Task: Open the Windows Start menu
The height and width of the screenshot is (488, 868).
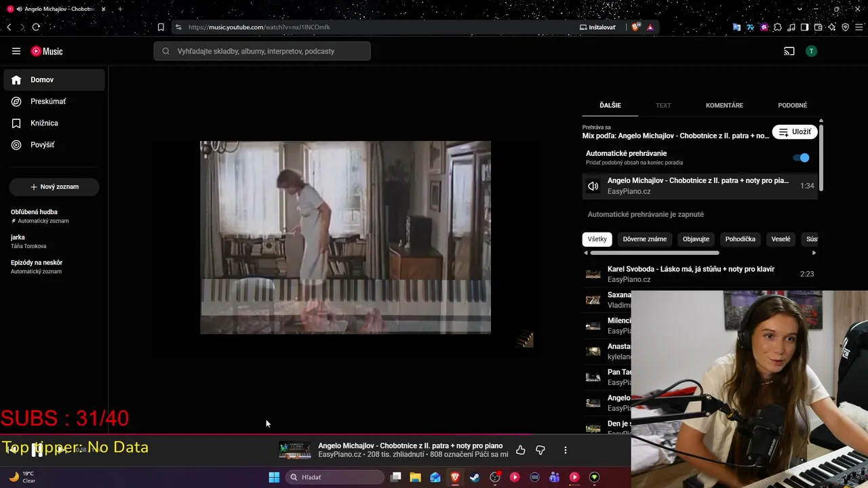Action: (274, 477)
